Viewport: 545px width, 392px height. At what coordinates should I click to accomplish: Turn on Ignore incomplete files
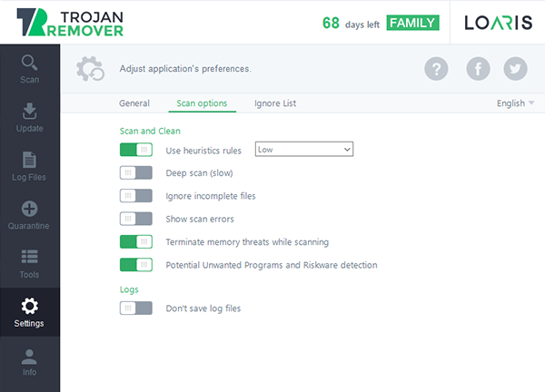(x=136, y=196)
